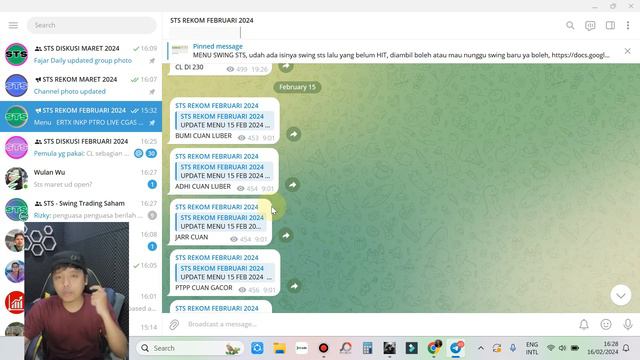Click STS DISKUSI MARET 2024 avatar

[x=16, y=54]
